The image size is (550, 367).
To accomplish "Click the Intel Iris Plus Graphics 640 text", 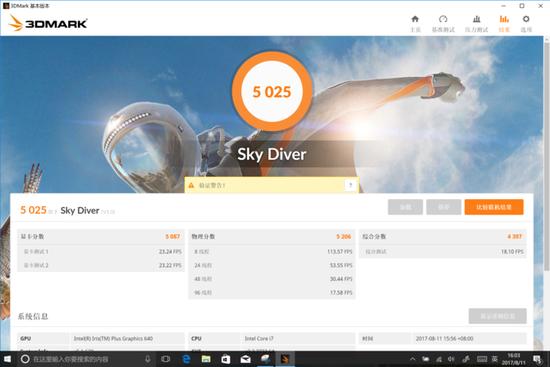I will click(113, 339).
